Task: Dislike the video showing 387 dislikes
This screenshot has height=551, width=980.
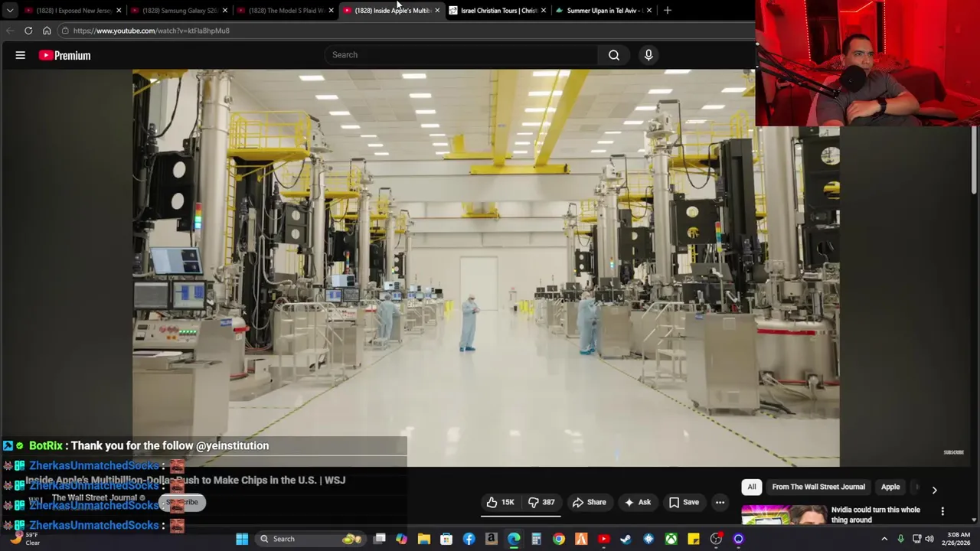Action: (x=541, y=503)
